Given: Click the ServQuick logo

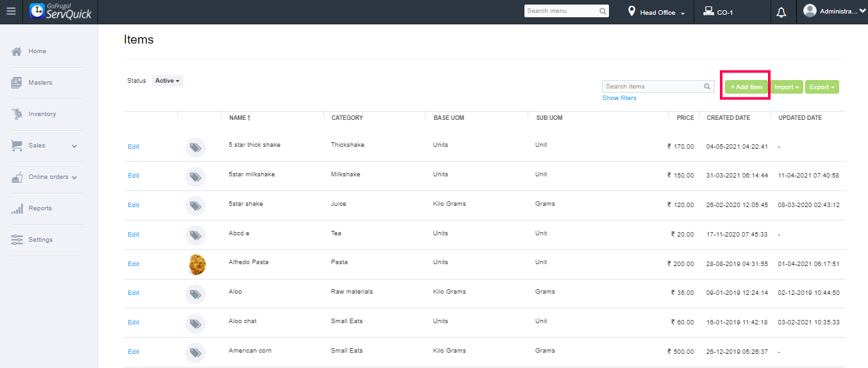Looking at the screenshot, I should tap(62, 12).
